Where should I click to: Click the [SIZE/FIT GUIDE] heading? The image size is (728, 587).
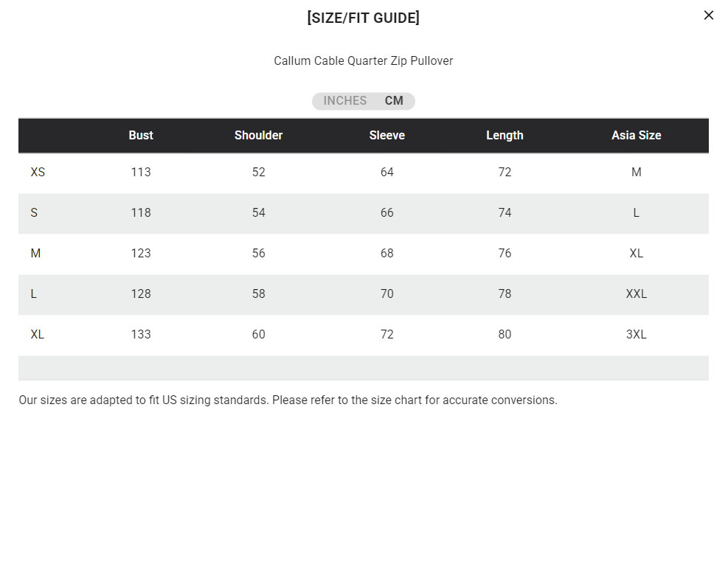click(x=363, y=18)
